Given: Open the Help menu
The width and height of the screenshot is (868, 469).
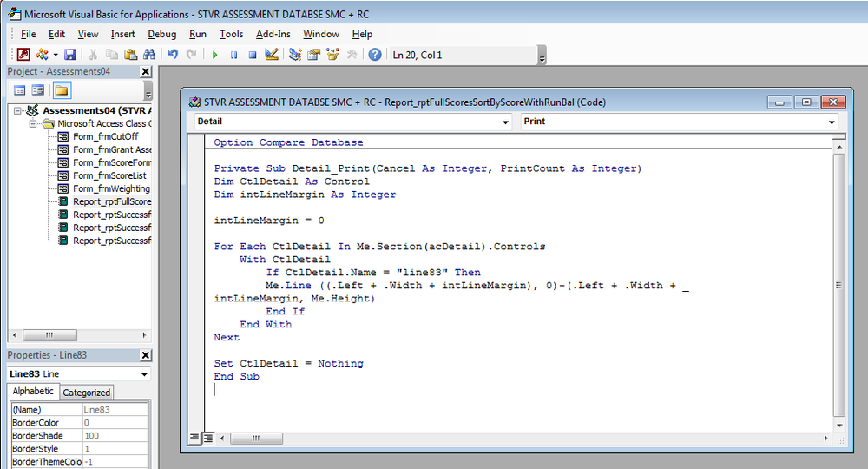Looking at the screenshot, I should (362, 35).
